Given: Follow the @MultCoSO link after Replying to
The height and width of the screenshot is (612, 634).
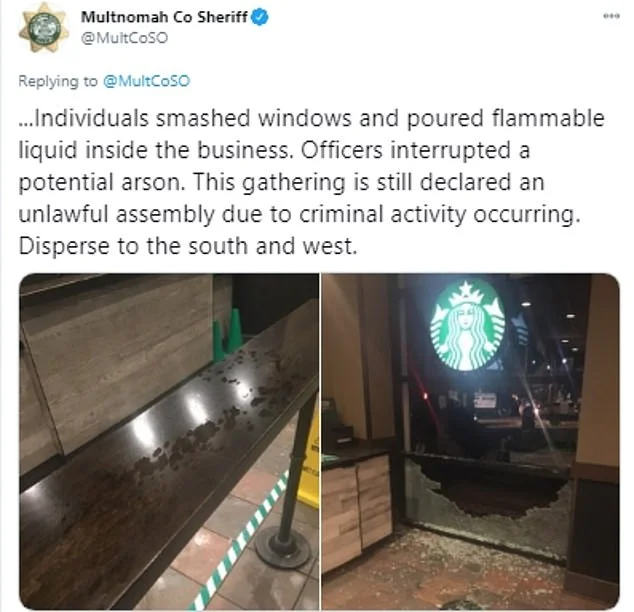Looking at the screenshot, I should (x=146, y=81).
